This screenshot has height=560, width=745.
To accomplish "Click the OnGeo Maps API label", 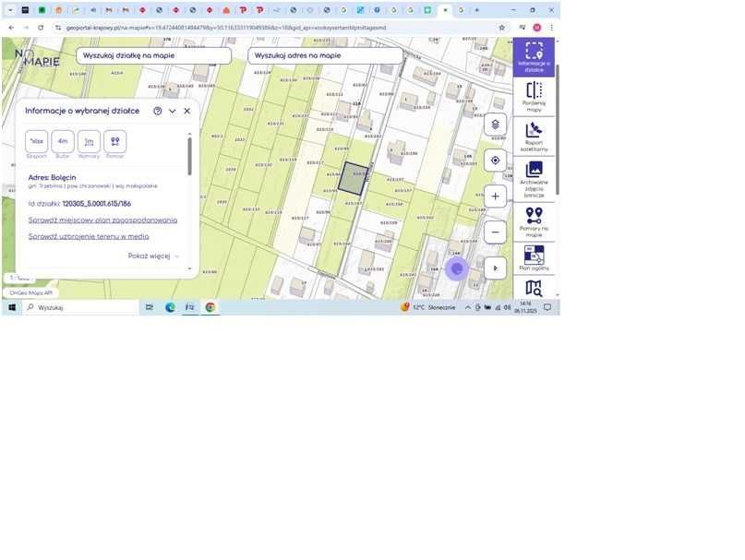I will (30, 293).
